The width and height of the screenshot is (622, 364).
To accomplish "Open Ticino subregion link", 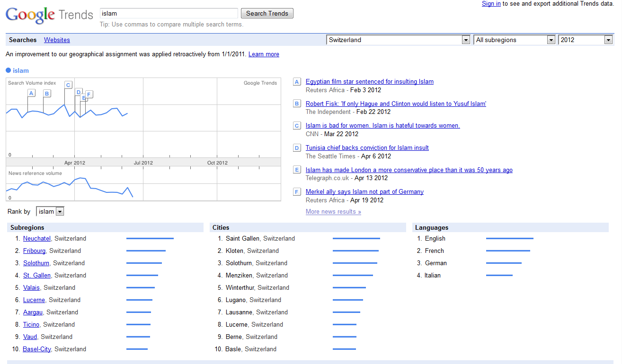I will [x=31, y=325].
